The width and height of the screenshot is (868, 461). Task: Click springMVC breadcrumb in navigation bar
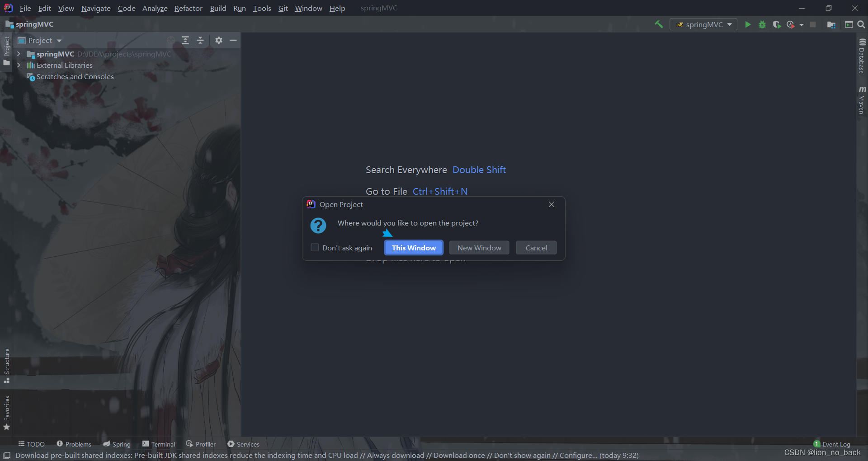pos(29,24)
